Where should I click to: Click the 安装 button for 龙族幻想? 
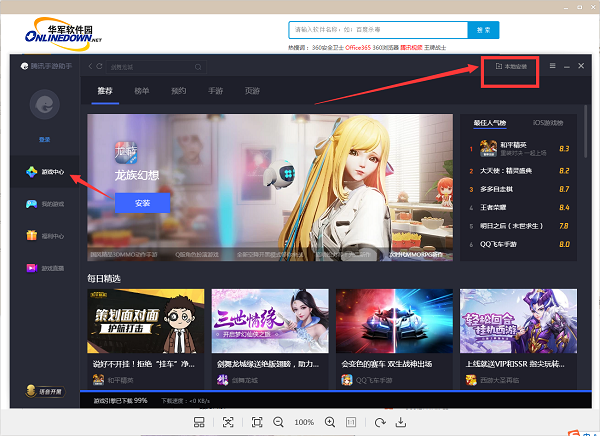(x=142, y=203)
